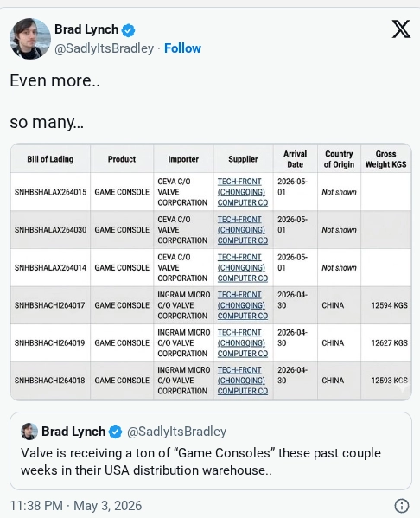This screenshot has width=420, height=518.
Task: Open the @SadlyItsBradley handle under the name
Action: (104, 48)
